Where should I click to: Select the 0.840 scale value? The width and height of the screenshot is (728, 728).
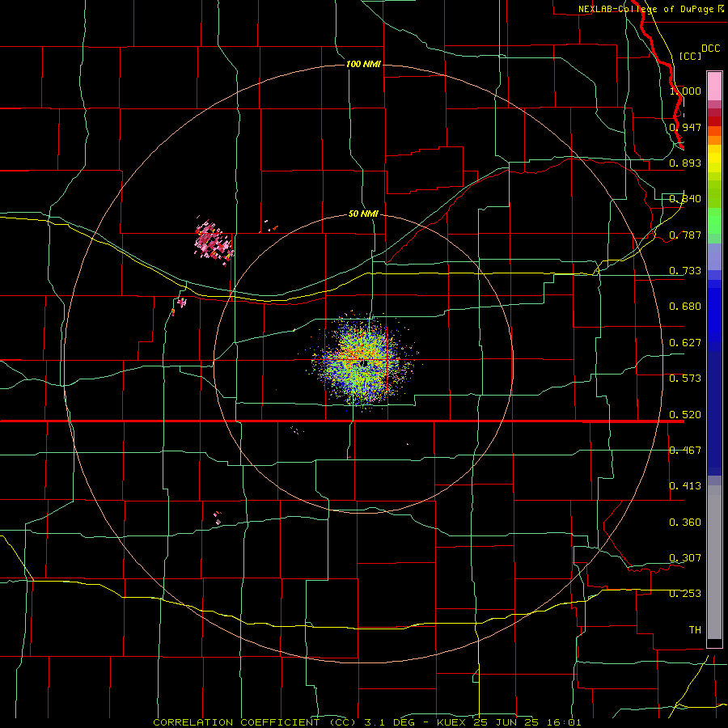coord(685,199)
